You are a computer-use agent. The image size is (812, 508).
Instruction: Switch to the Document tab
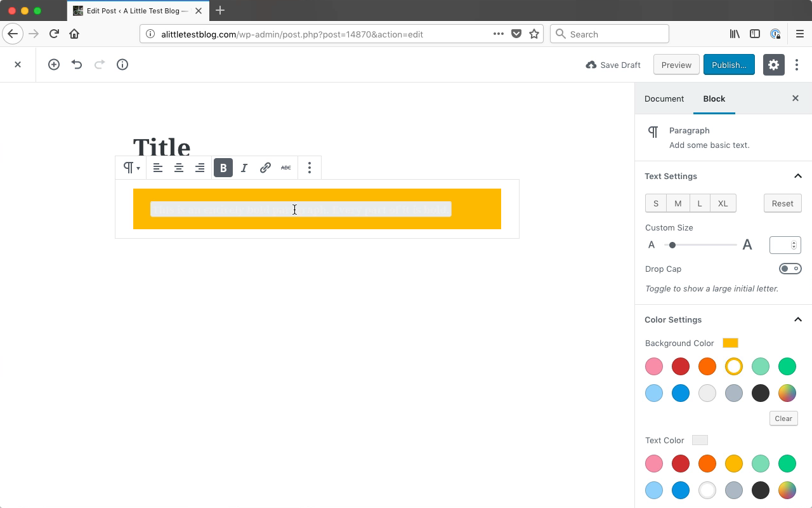point(664,98)
